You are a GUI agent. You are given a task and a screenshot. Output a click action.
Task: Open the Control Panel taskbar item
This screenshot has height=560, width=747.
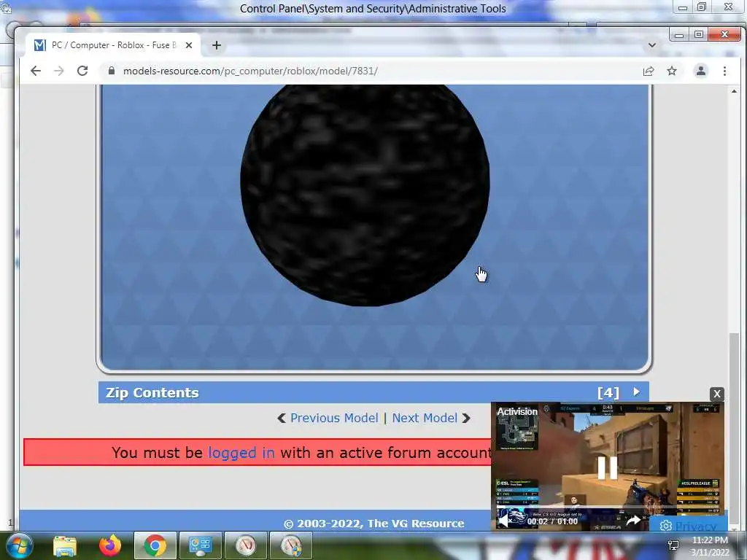tap(201, 545)
